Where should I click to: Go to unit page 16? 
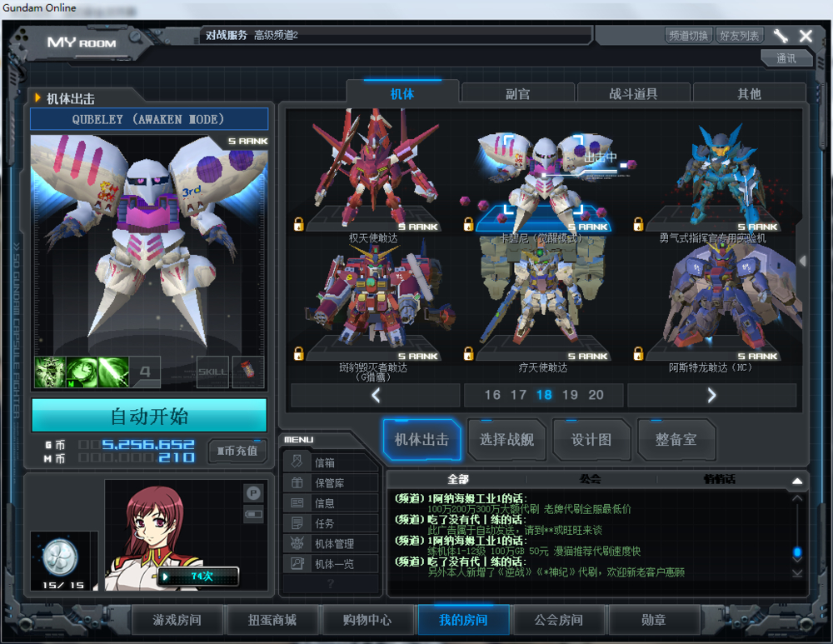tap(492, 395)
